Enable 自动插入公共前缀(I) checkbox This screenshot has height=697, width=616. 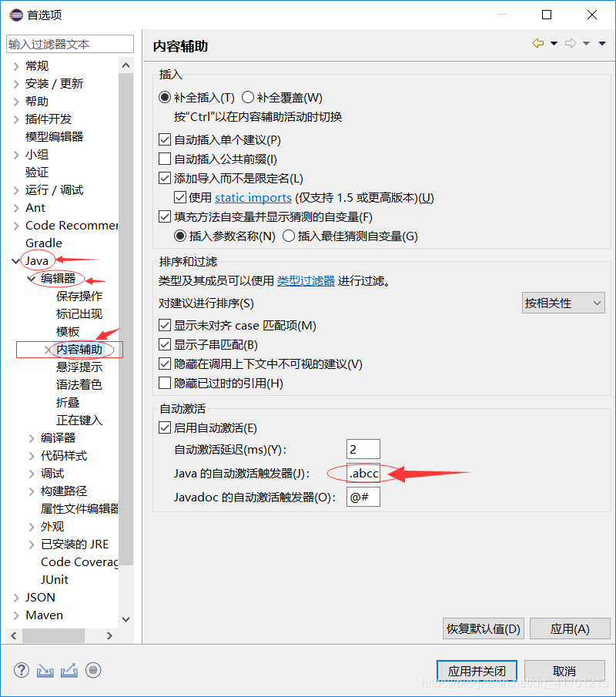coord(165,159)
